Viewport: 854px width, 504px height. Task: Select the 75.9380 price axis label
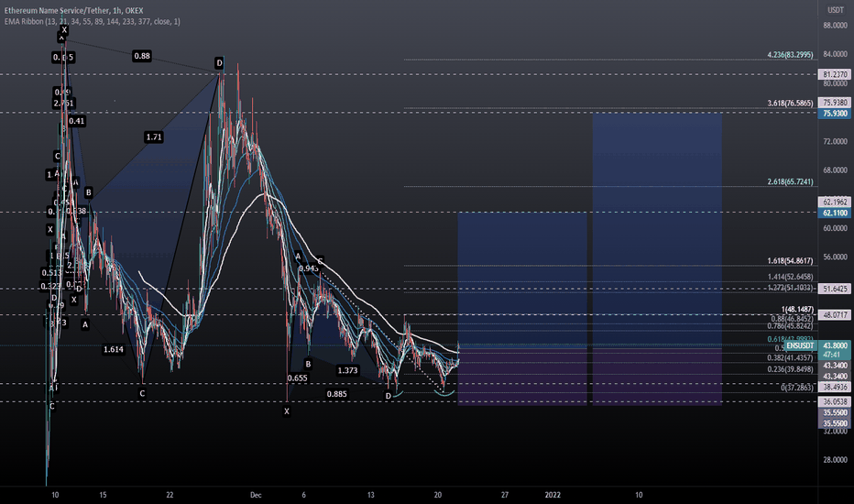(835, 103)
